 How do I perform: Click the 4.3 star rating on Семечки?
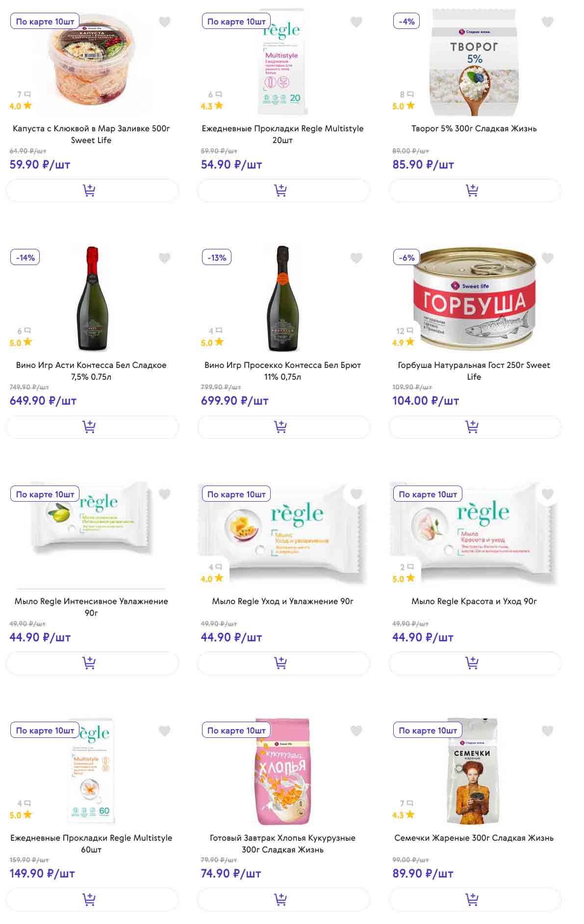tap(404, 815)
